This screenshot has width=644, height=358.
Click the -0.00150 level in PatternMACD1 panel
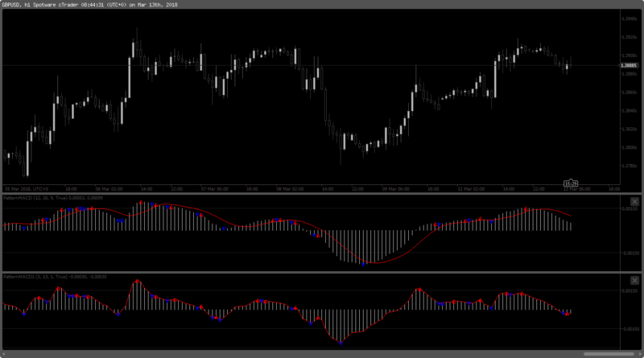(630, 329)
